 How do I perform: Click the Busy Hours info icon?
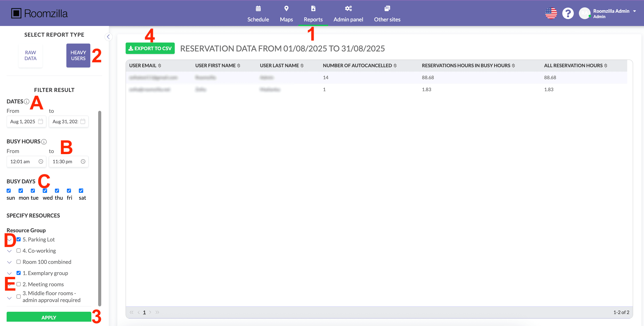click(44, 142)
